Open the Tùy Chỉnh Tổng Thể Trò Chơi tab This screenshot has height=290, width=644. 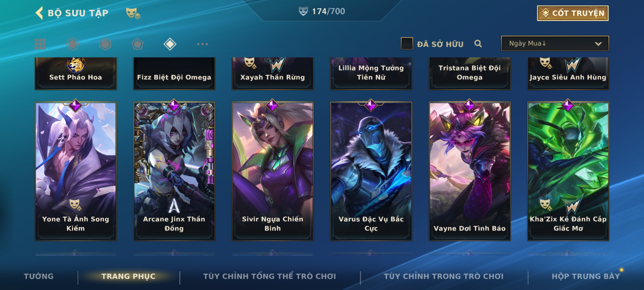(269, 276)
